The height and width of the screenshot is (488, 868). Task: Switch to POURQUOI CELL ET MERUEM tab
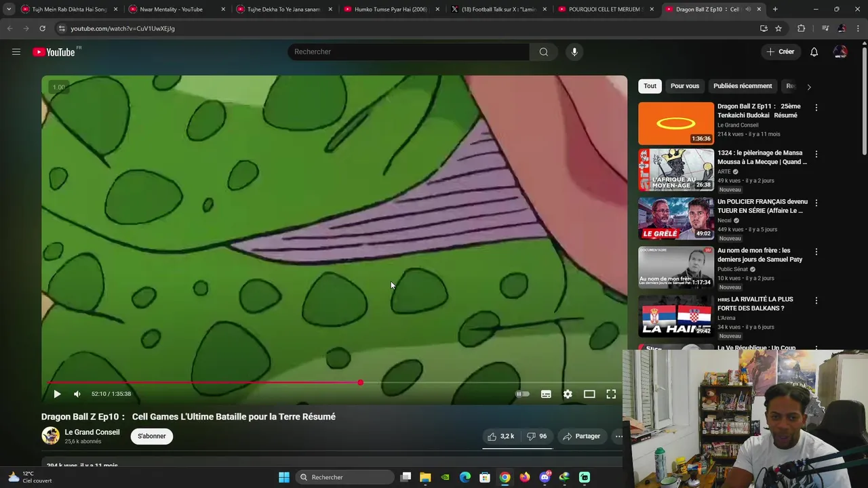pyautogui.click(x=606, y=9)
